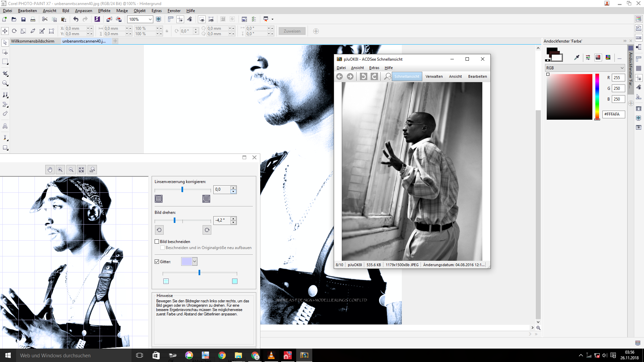Image resolution: width=644 pixels, height=362 pixels.
Task: Open the Anpassen menu
Action: [x=84, y=11]
